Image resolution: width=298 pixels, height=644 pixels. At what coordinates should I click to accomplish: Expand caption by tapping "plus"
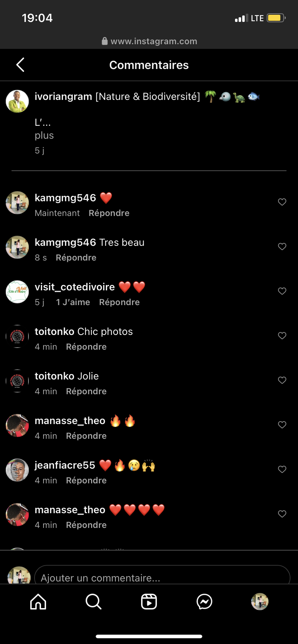(44, 135)
